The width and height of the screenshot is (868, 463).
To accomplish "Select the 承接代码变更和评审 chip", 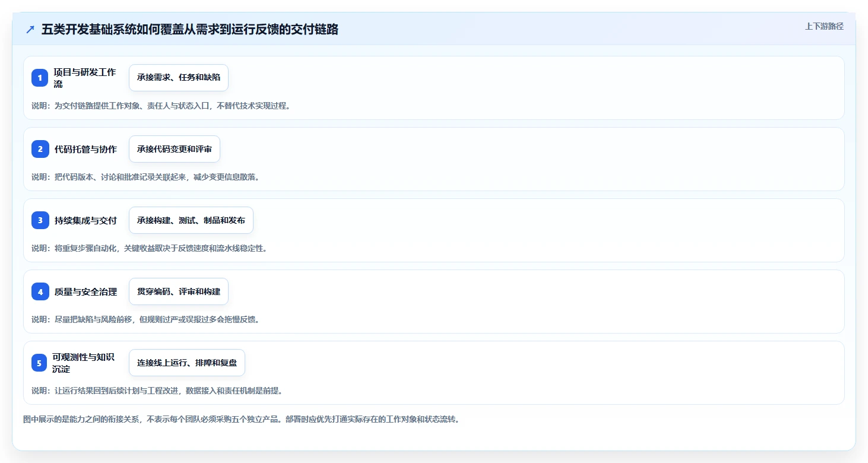I will pyautogui.click(x=175, y=149).
